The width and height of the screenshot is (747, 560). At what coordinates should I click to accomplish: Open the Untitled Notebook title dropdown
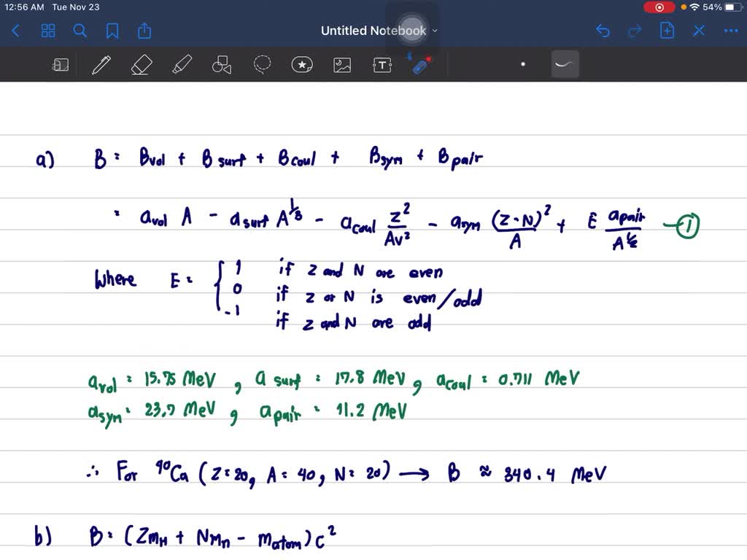pyautogui.click(x=433, y=31)
